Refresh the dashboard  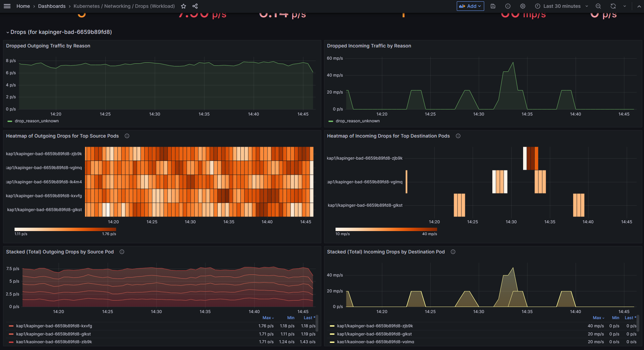613,6
